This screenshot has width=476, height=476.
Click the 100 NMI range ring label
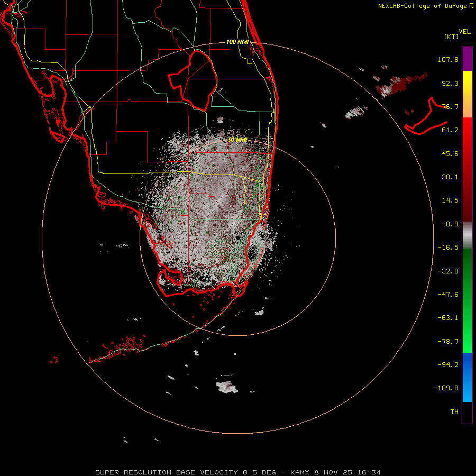237,42
